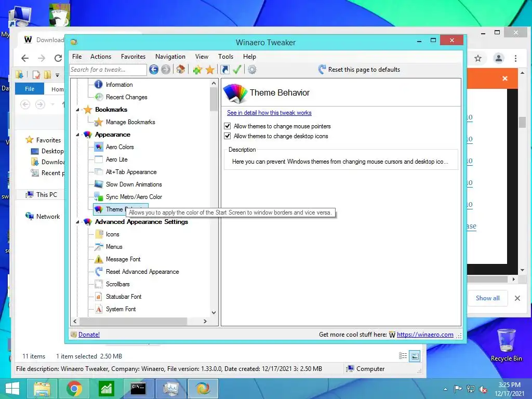Show hidden tray icons arrow on the taskbar
The image size is (532, 399).
445,389
